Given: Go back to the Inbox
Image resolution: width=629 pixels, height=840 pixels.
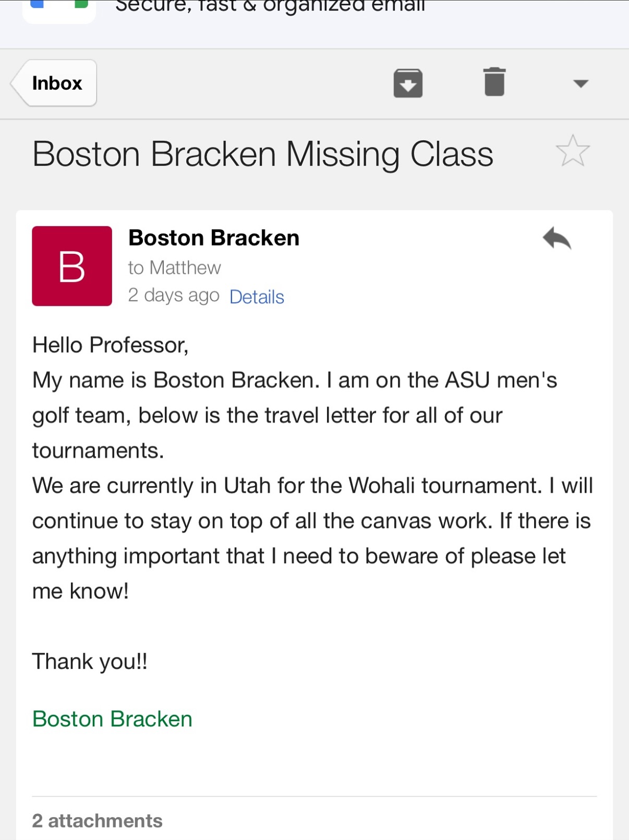Looking at the screenshot, I should 55,83.
